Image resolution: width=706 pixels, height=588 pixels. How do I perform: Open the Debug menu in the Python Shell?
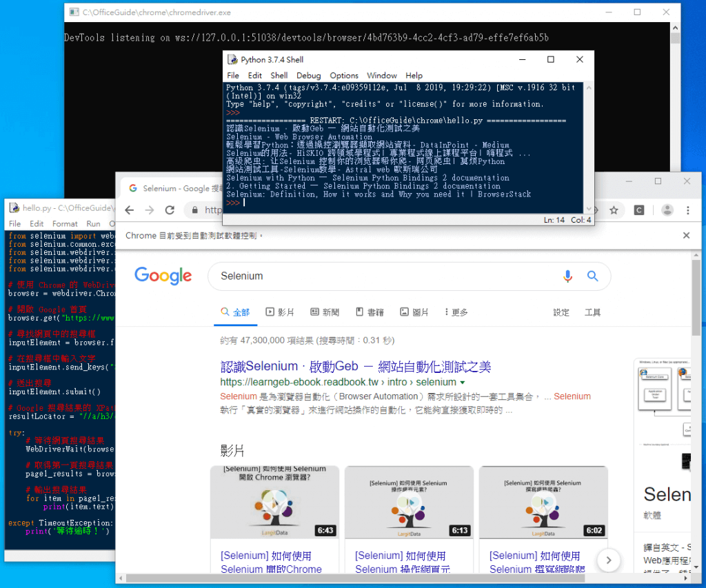308,76
